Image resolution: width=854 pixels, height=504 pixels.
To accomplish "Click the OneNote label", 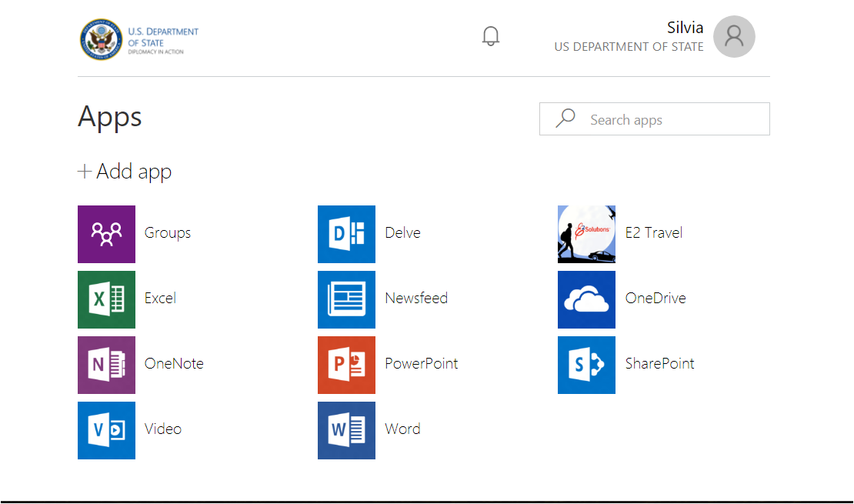I will click(174, 363).
